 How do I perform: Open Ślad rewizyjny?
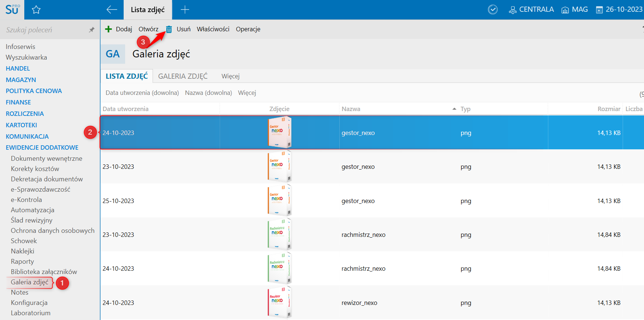pos(32,220)
